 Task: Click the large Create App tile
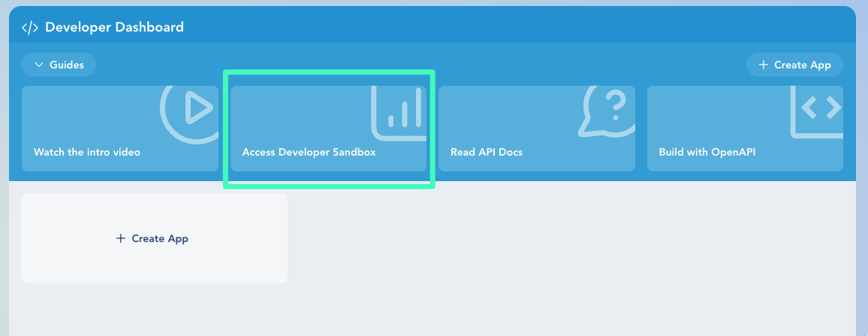155,238
